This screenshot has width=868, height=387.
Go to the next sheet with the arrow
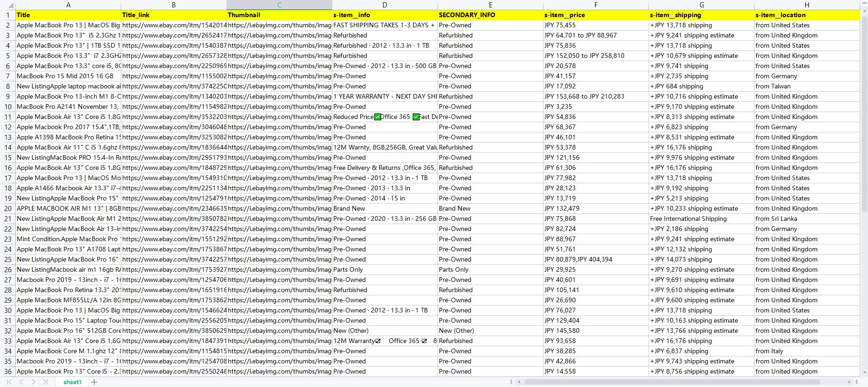(33, 382)
